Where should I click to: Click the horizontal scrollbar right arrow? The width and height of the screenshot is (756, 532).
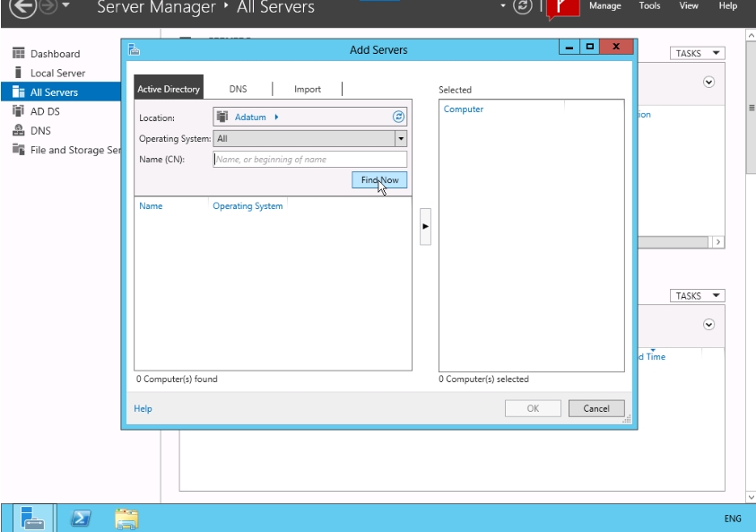pyautogui.click(x=718, y=242)
